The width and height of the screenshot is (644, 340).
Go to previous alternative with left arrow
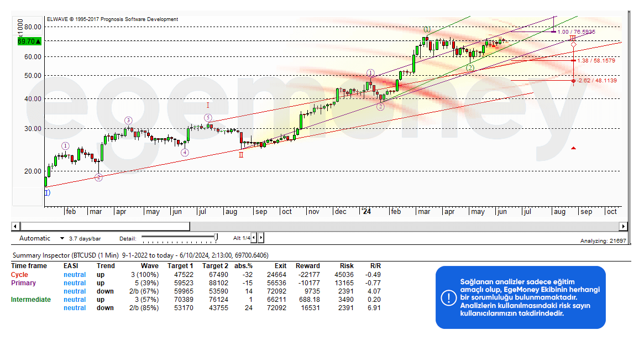tap(255, 238)
